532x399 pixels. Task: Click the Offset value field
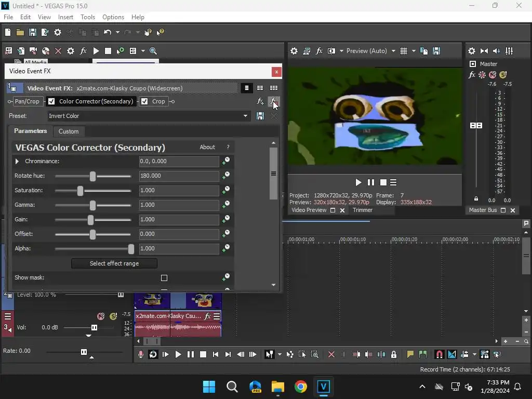tap(179, 234)
